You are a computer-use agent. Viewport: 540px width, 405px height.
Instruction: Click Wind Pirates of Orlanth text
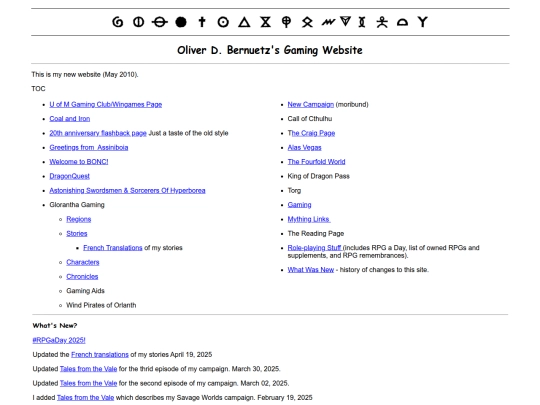point(101,305)
